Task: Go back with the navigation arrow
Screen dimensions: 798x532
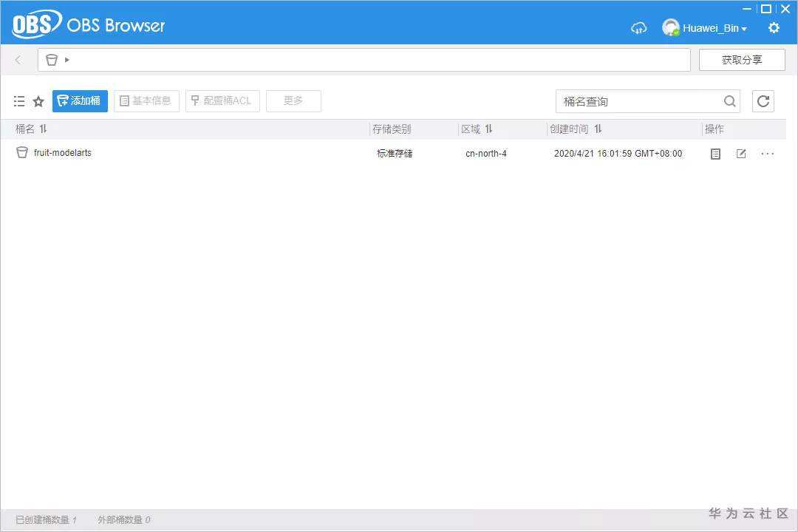Action: (18, 60)
